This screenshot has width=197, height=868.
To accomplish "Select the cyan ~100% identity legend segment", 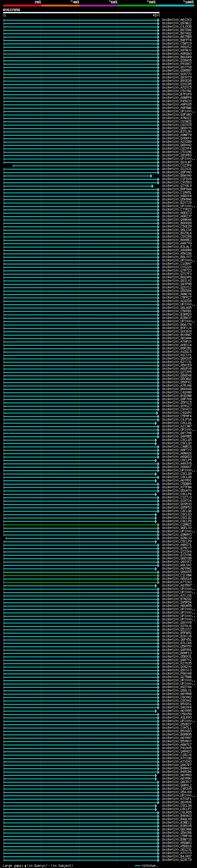I will point(175,6).
